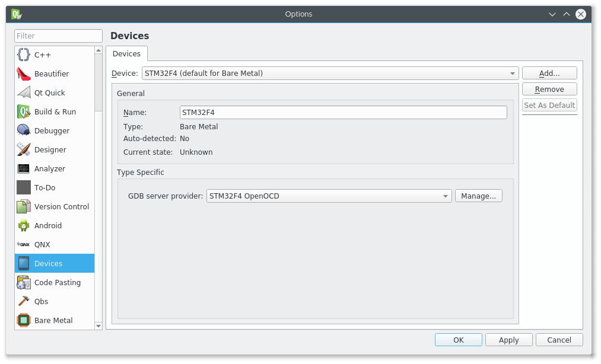This screenshot has width=601, height=364.
Task: Close the Options dialog with X button
Action: tap(581, 14)
